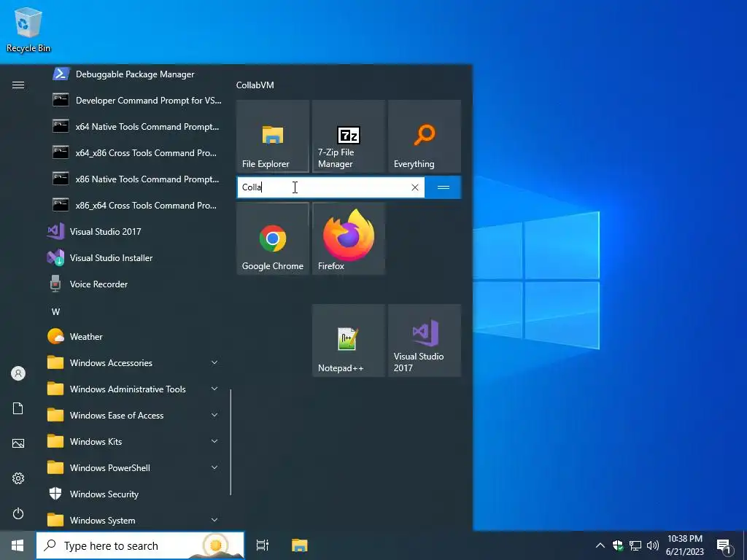This screenshot has height=560, width=747.
Task: Open Windows Security
Action: pos(136,494)
